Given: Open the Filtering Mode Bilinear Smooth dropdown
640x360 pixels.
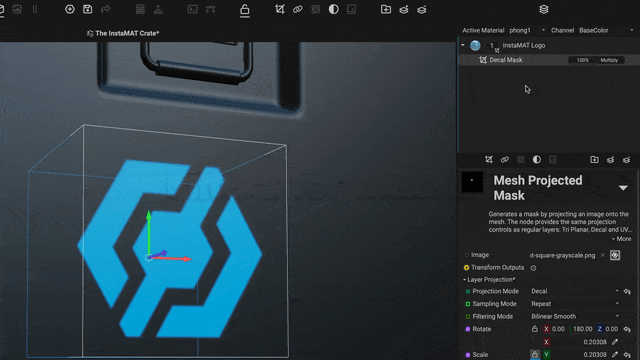Looking at the screenshot, I should coord(575,316).
